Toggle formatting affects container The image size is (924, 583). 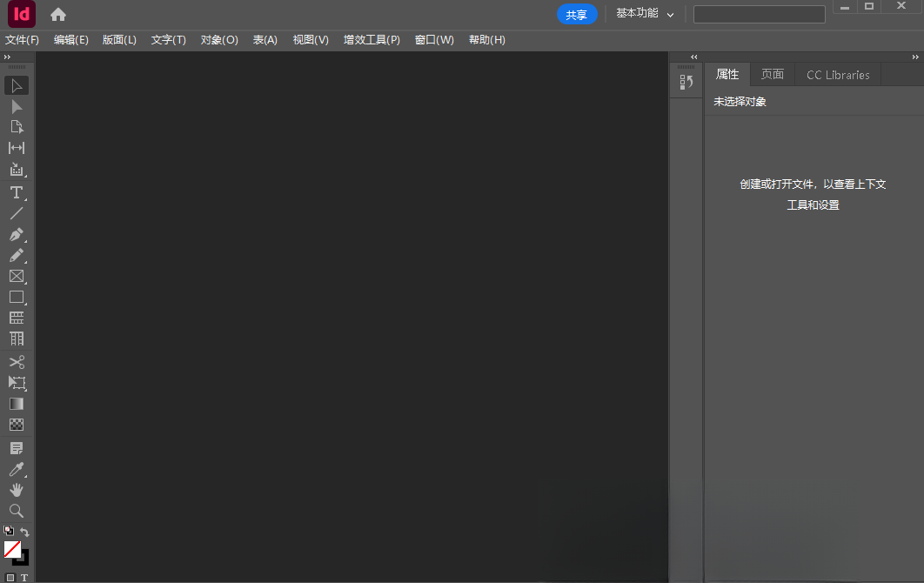(10, 578)
